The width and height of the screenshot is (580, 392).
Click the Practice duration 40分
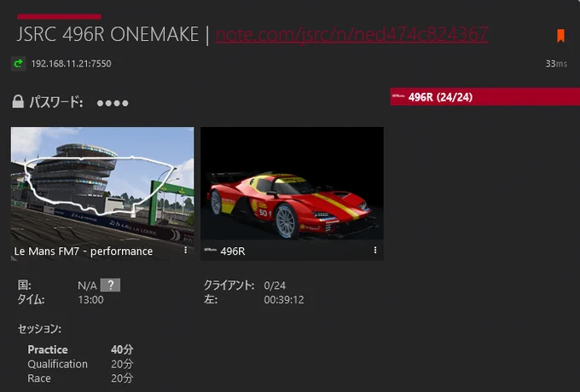(x=122, y=349)
